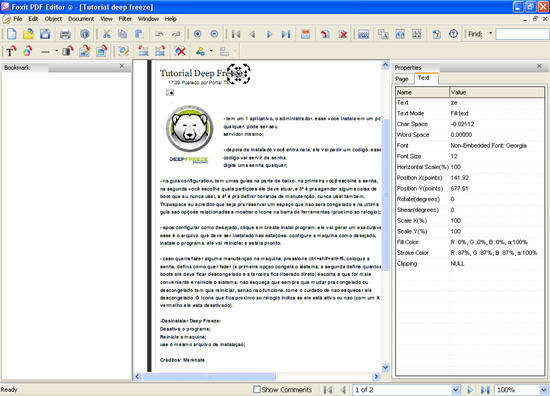
Task: Click the polar bear Deep Freeze logo
Action: coord(189,134)
